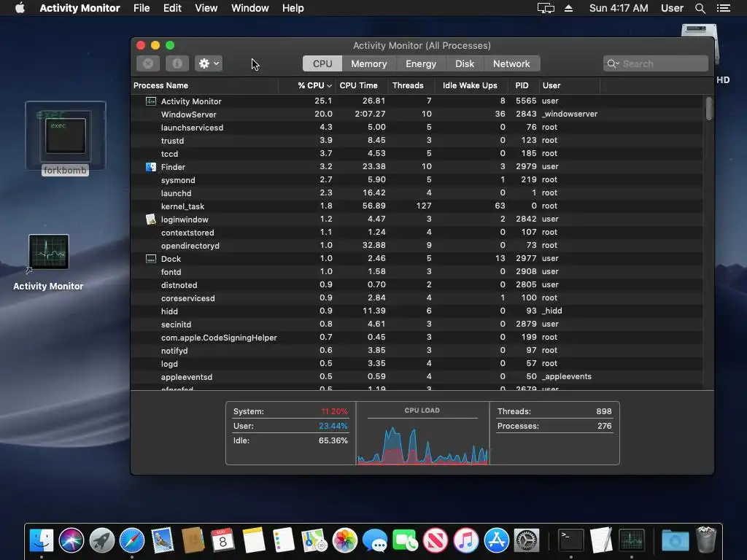Open iTunes from the Dock
This screenshot has height=560, width=747.
[466, 540]
